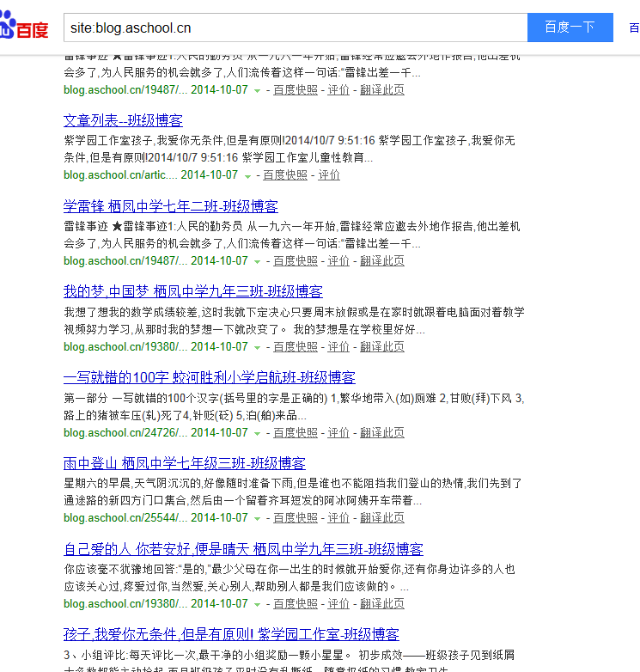Click 评价 for 文章列表 result

pos(329,174)
